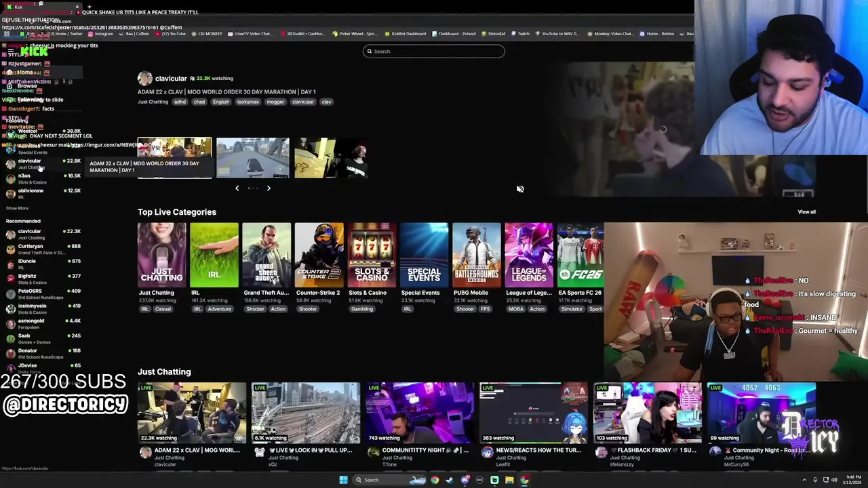Open the FLASHBACK FRIDAY stream thumbnail
Viewport: 868px width, 488px height.
click(x=648, y=413)
